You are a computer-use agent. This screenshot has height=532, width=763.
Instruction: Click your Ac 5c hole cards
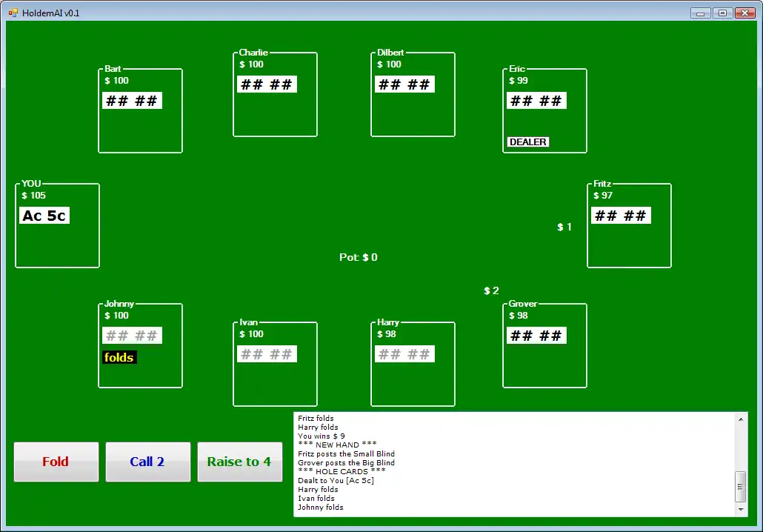(x=44, y=216)
